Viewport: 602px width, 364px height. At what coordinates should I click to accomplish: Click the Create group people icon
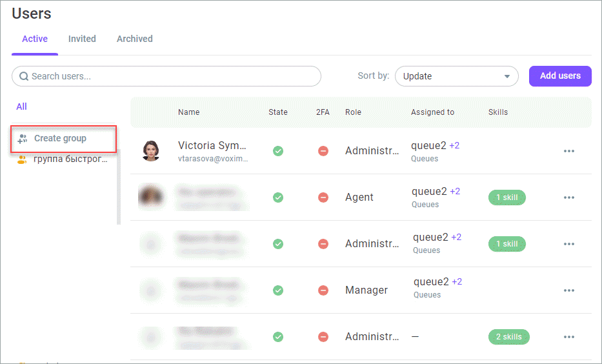pyautogui.click(x=23, y=139)
